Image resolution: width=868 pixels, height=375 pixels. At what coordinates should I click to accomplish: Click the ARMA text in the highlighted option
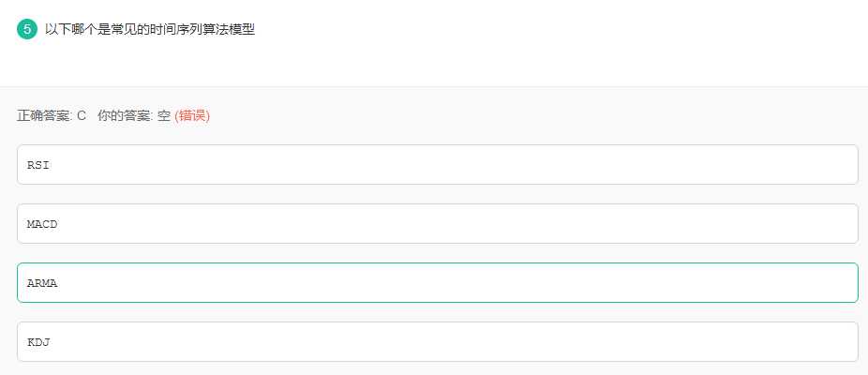point(42,283)
